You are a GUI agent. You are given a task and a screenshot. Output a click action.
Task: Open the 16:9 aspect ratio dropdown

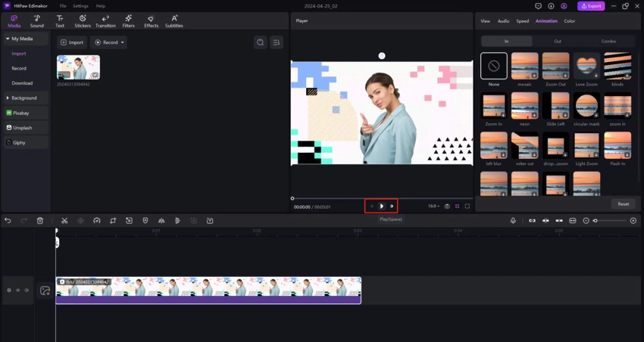[x=433, y=207]
